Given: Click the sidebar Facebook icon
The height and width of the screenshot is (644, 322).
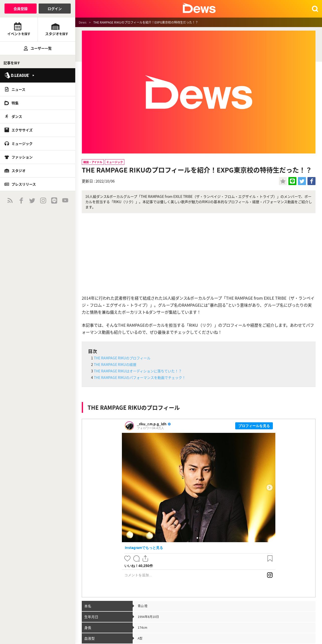Looking at the screenshot, I should tap(21, 200).
